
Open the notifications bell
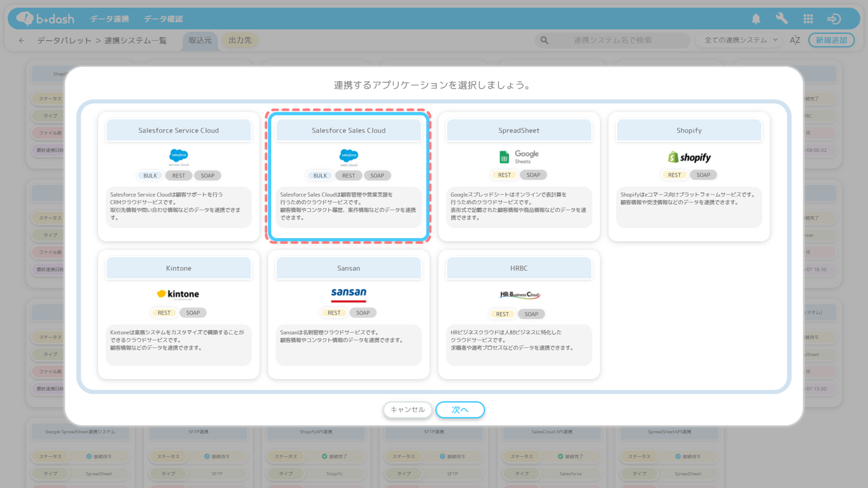tap(756, 19)
